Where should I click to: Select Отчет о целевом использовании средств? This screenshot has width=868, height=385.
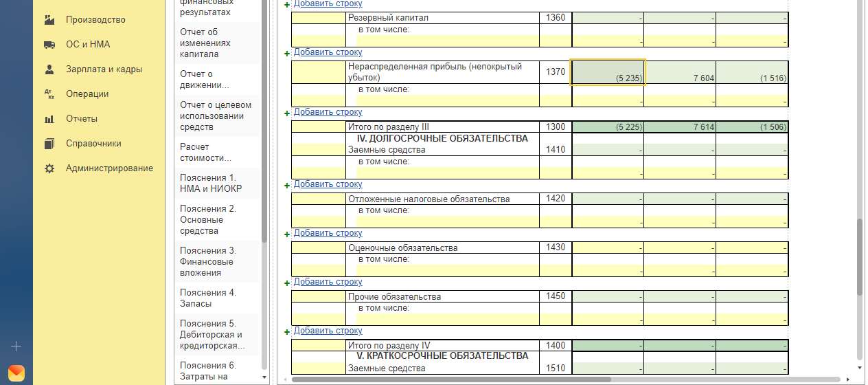(217, 116)
